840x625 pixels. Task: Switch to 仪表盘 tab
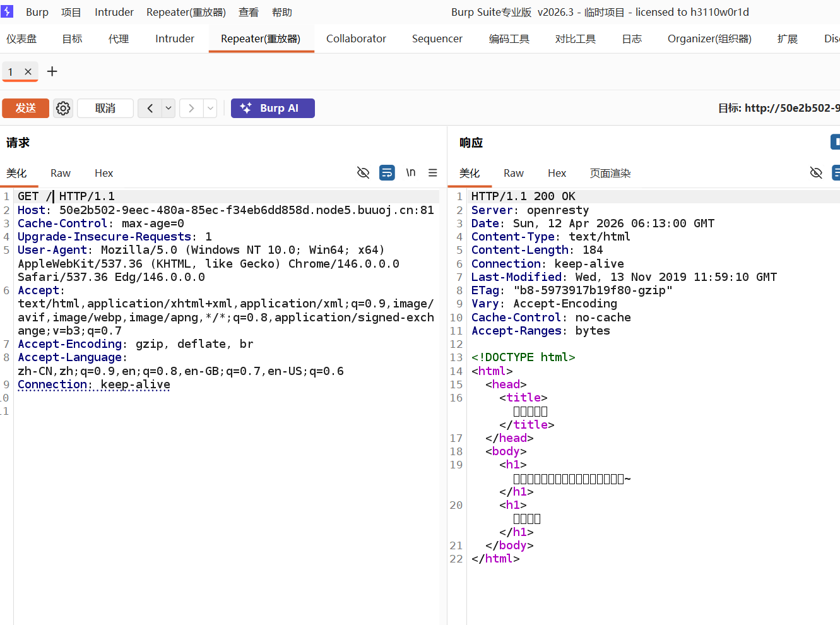(21, 39)
